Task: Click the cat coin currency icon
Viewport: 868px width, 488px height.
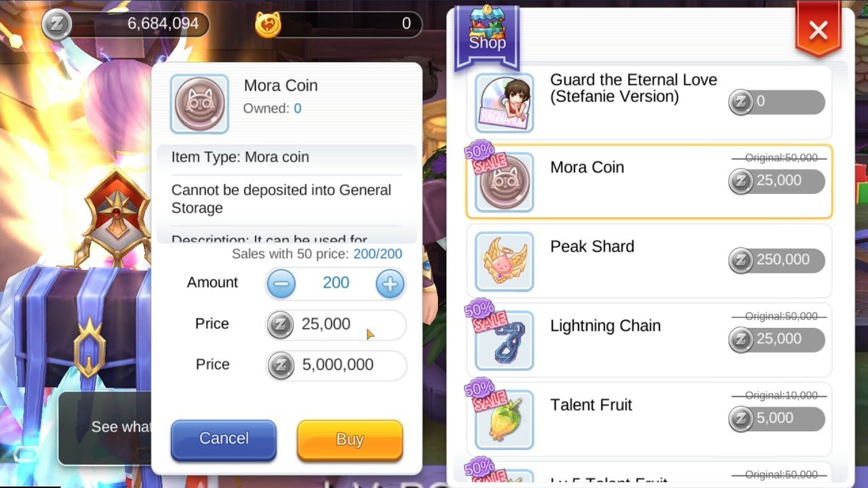Action: tap(268, 25)
